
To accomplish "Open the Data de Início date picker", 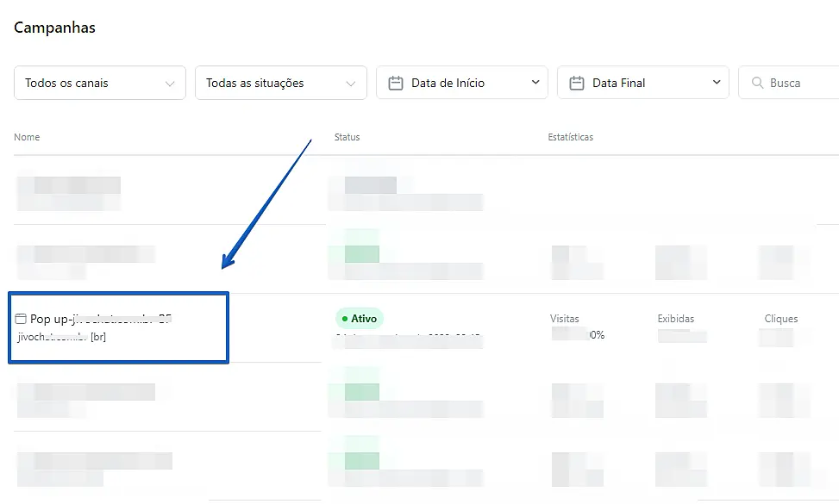I will pos(461,84).
